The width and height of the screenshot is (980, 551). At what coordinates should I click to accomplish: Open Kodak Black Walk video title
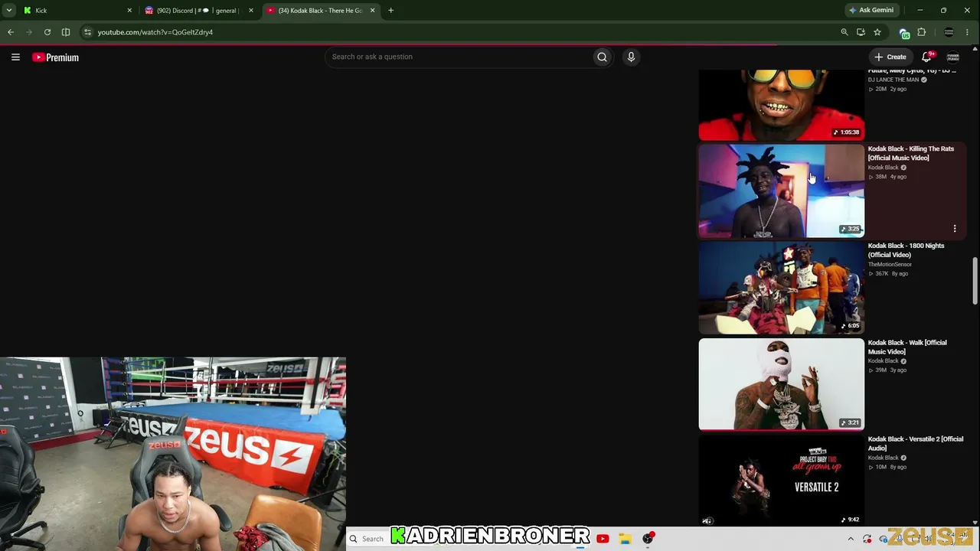tap(907, 347)
